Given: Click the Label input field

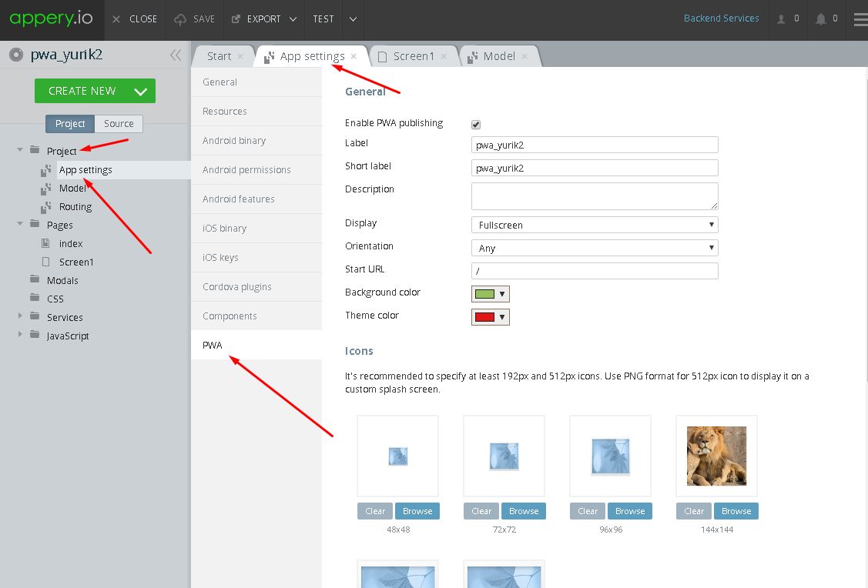Looking at the screenshot, I should click(595, 145).
